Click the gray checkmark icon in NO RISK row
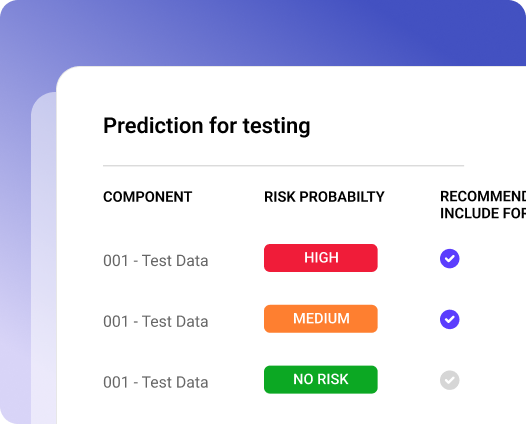 [x=450, y=380]
